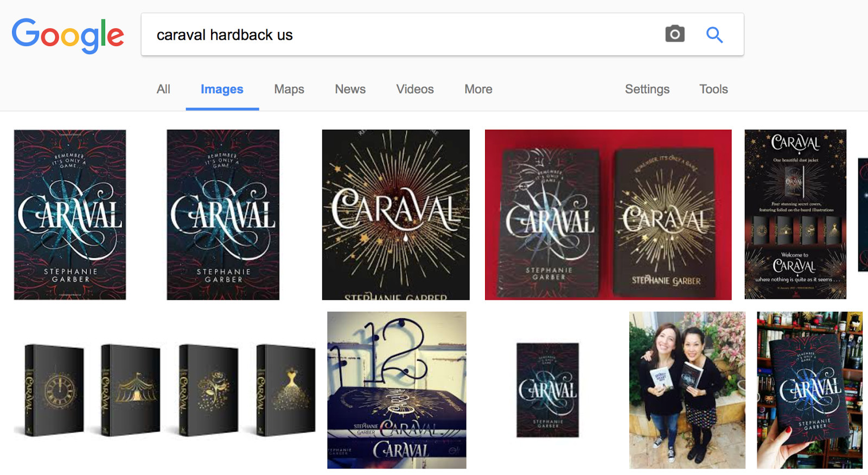Open the Tools filter options
Screen dimensions: 868x475
pyautogui.click(x=713, y=89)
